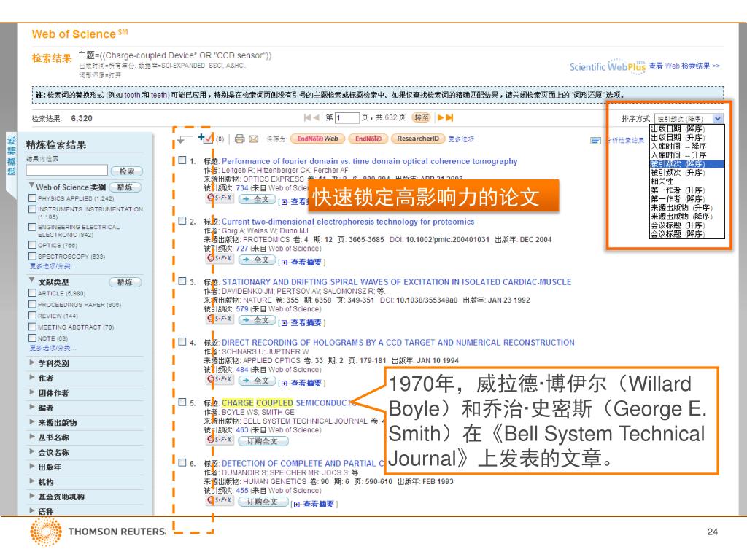Click 检索 button under search within results
This screenshot has height=560, width=747.
[127, 171]
